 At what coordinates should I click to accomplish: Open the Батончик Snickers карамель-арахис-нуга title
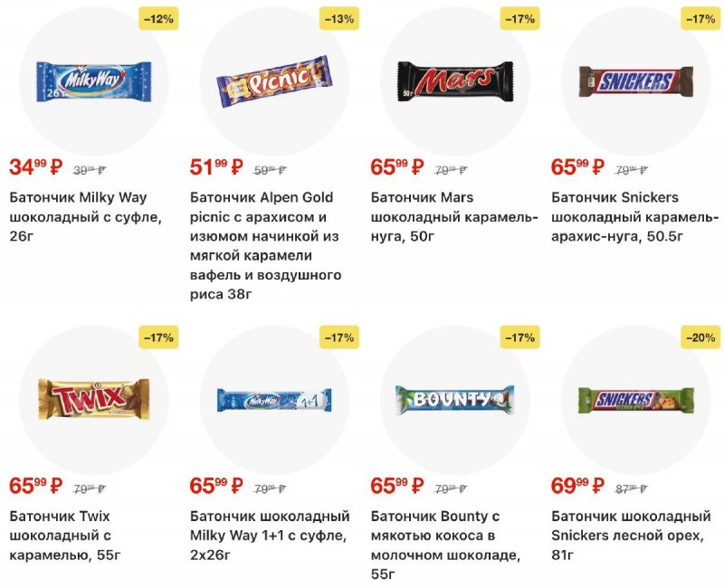[x=635, y=217]
